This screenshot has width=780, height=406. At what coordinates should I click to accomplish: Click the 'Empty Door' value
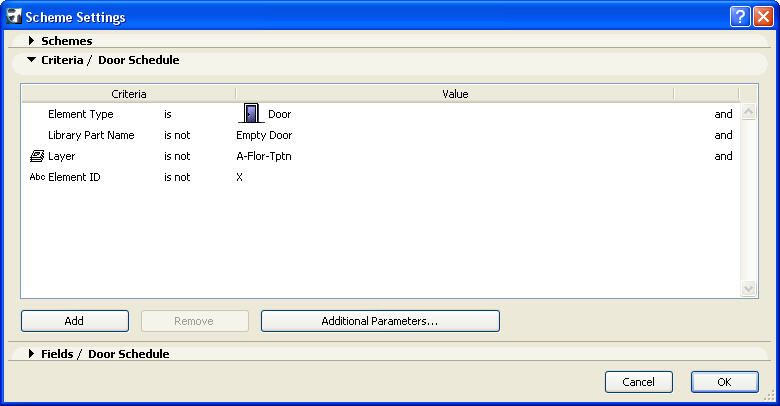(264, 135)
